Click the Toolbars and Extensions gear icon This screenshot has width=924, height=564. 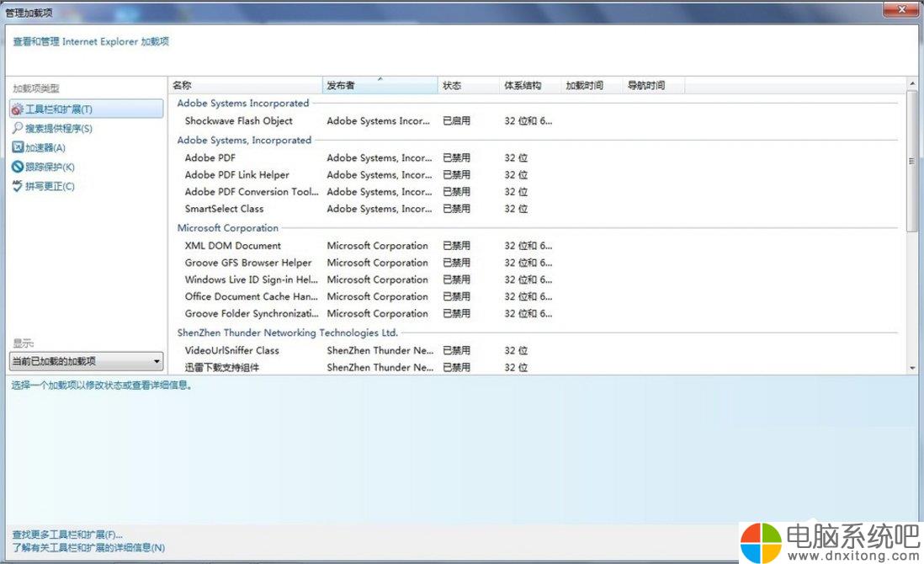tap(18, 109)
